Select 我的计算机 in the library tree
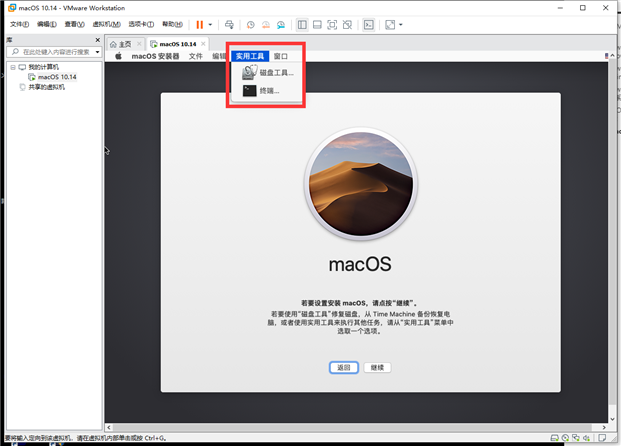The width and height of the screenshot is (621, 446). [x=44, y=67]
